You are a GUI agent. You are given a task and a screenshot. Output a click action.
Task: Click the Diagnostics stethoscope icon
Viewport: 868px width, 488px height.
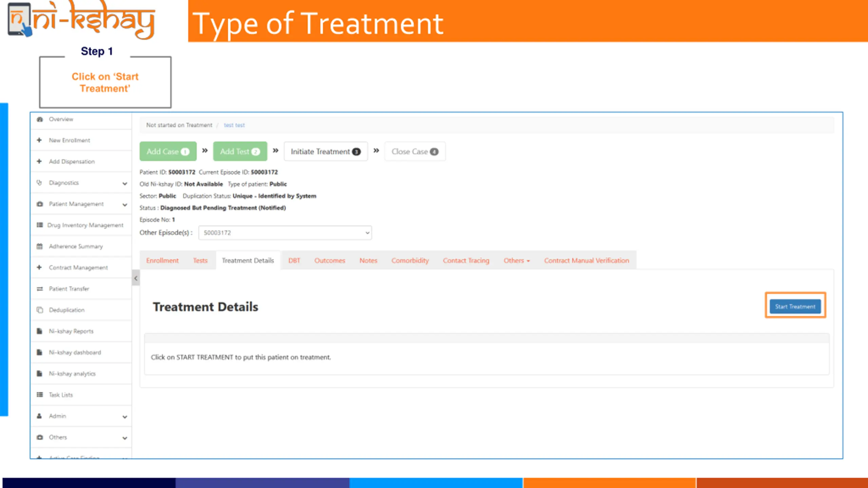(39, 183)
